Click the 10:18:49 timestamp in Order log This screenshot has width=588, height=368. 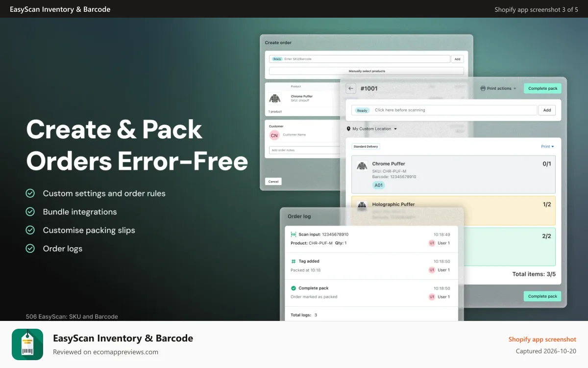(441, 235)
